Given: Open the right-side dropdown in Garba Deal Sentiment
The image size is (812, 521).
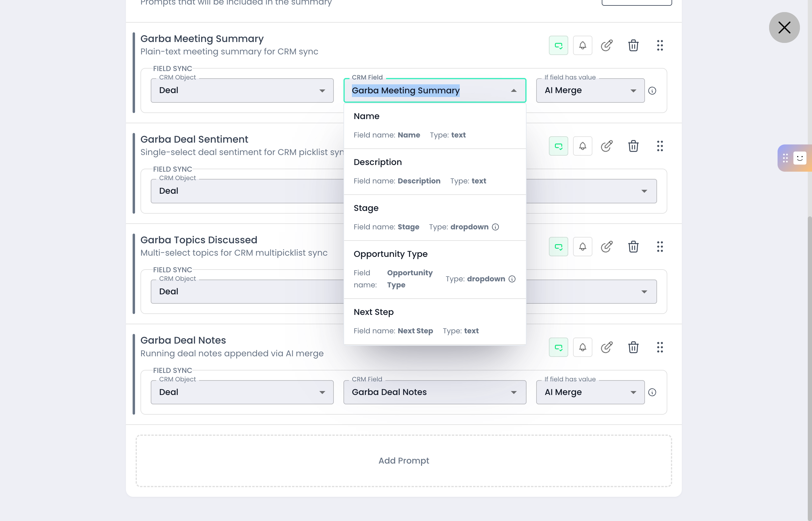Looking at the screenshot, I should pyautogui.click(x=591, y=191).
